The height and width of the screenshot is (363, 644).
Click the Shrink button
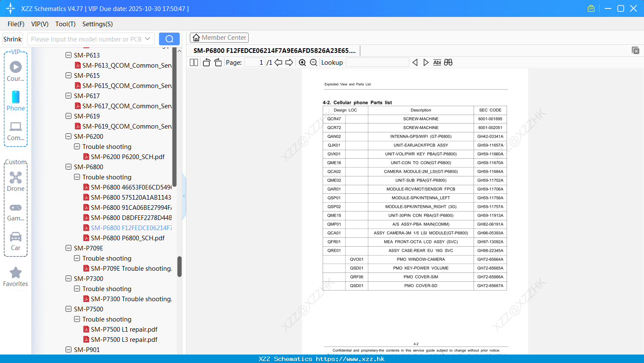[13, 39]
